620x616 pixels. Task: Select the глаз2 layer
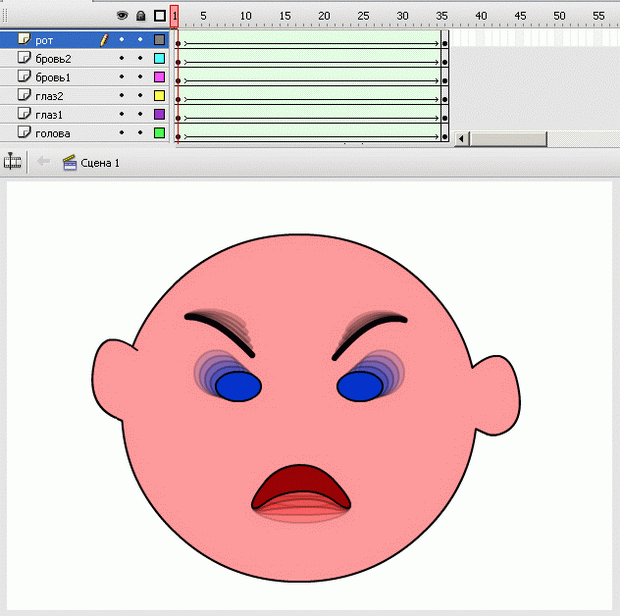49,96
